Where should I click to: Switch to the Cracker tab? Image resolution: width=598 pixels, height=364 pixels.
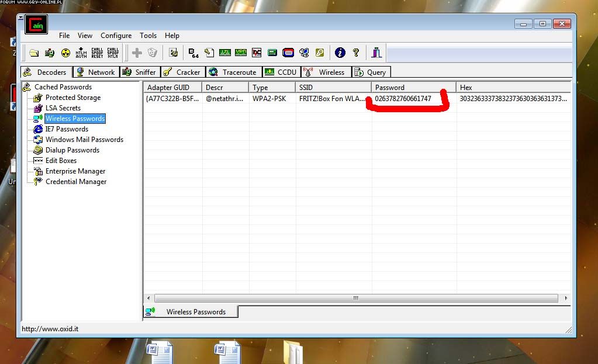click(x=182, y=72)
